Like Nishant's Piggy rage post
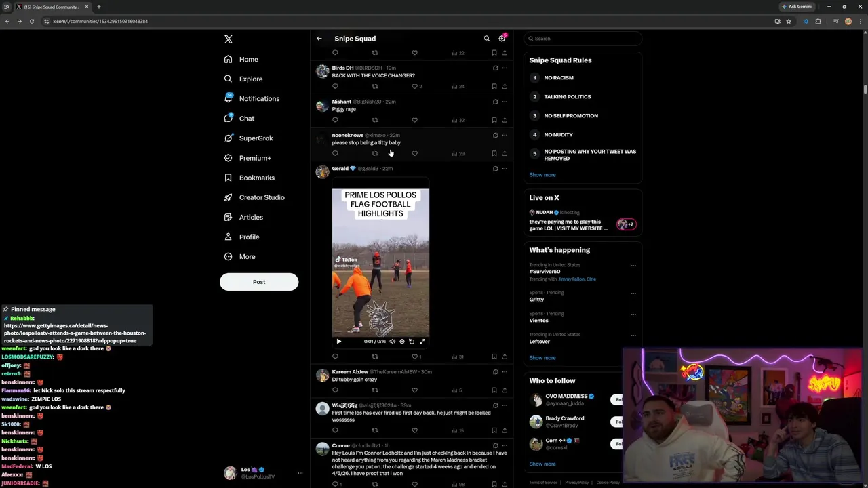Screen dimensions: 868x488 [x=415, y=120]
